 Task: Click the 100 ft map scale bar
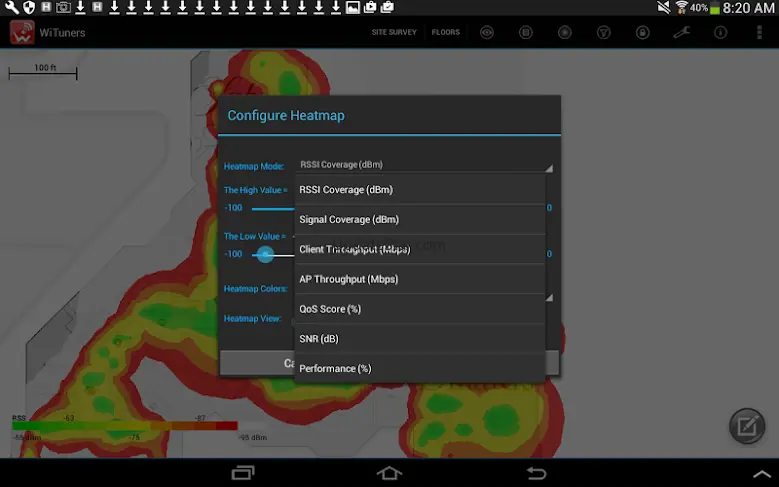pyautogui.click(x=43, y=72)
